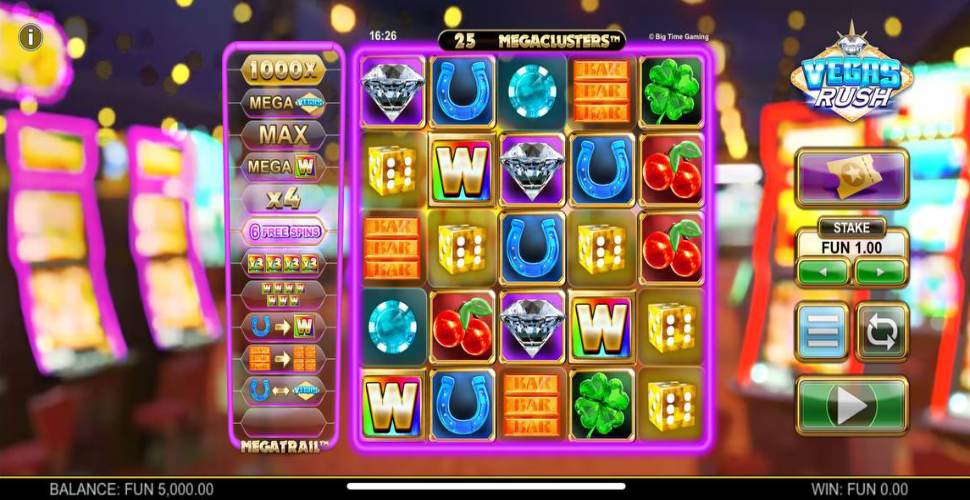
Task: Click the green clover in top-right
Action: pos(671,92)
